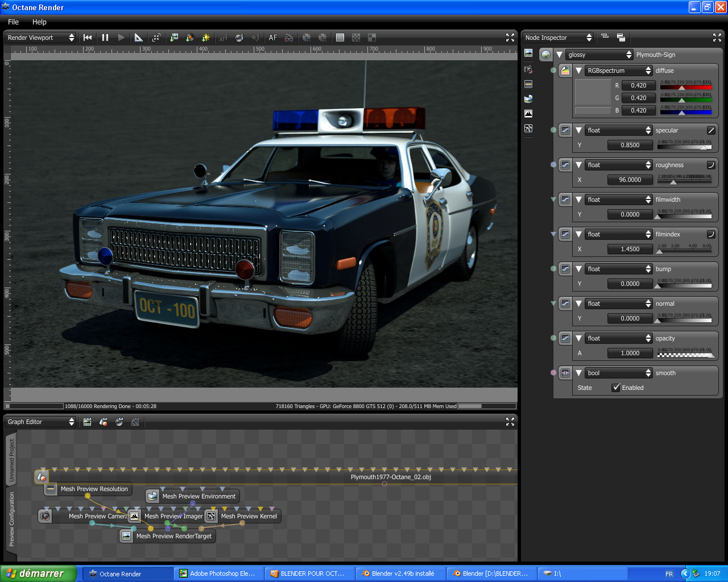Open the Render Viewport panel type dropdown
Viewport: 728px width, 582px height.
click(x=40, y=38)
